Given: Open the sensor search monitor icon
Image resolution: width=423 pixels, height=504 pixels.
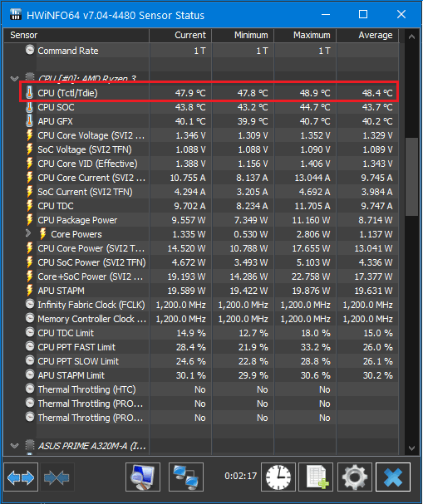Looking at the screenshot, I should pos(143,477).
